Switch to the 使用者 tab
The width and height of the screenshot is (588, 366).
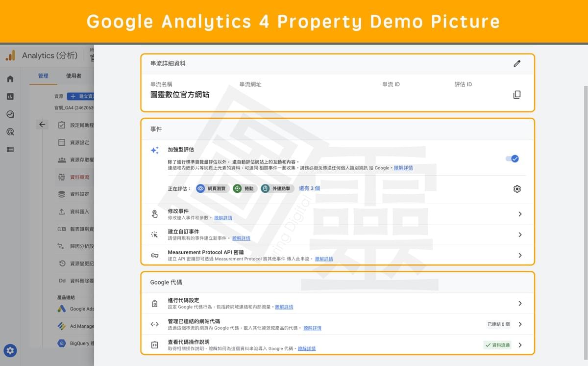73,76
